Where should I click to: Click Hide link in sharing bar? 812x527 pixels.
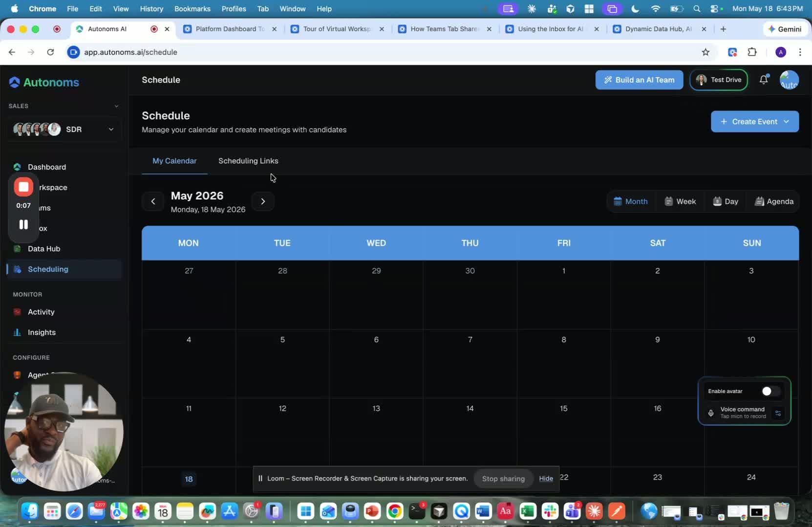546,479
